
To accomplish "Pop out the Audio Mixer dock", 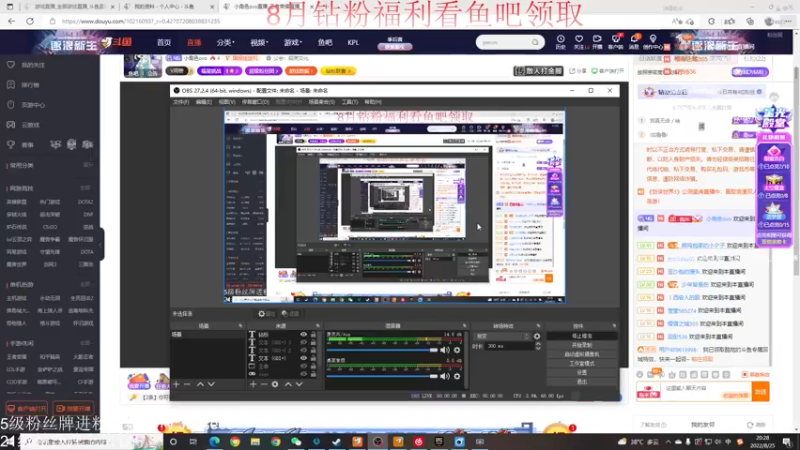I will tap(464, 326).
